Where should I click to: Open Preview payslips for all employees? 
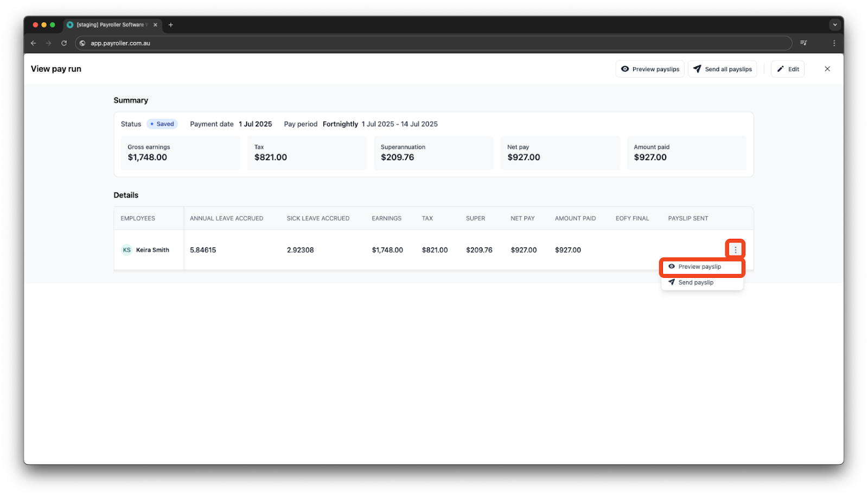click(650, 69)
